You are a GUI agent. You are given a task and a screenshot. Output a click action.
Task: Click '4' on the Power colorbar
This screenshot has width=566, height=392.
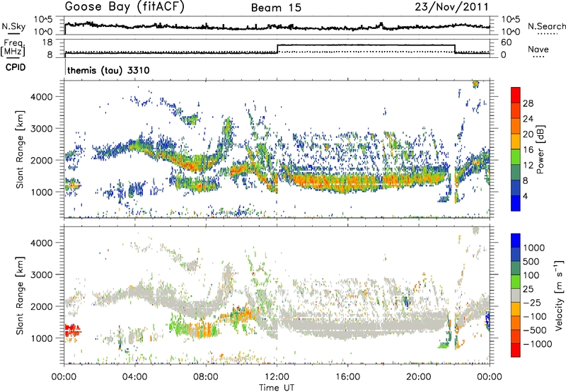[x=526, y=196]
